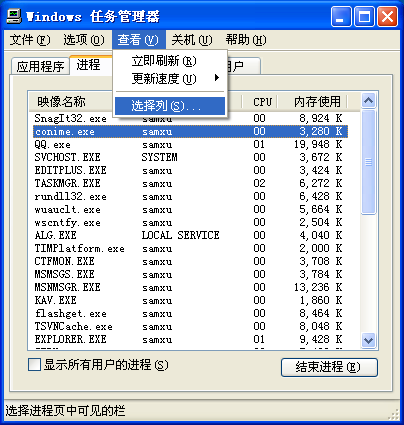Select the 选择列(S)... menu entry

pos(170,106)
